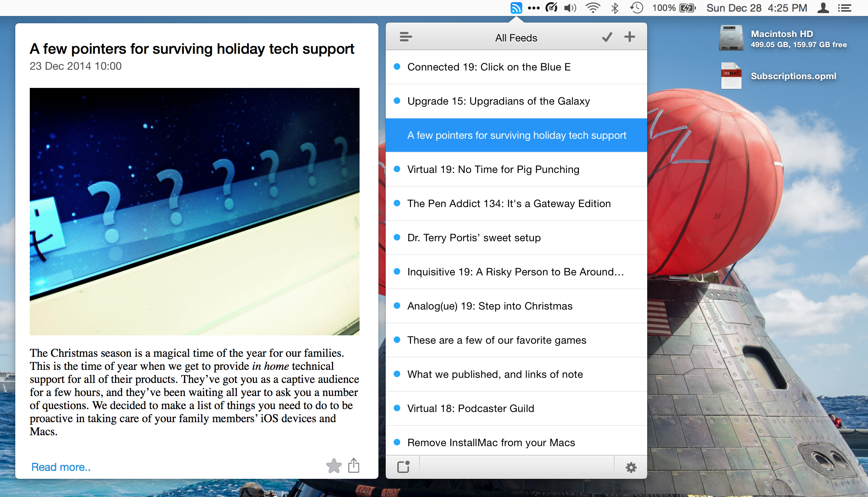Image resolution: width=868 pixels, height=497 pixels.
Task: Expand the Macintosh HD disk icon
Action: (730, 37)
